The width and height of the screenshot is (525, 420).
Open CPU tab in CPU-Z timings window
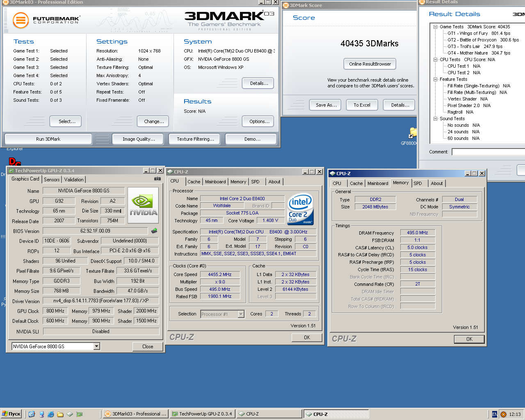337,183
